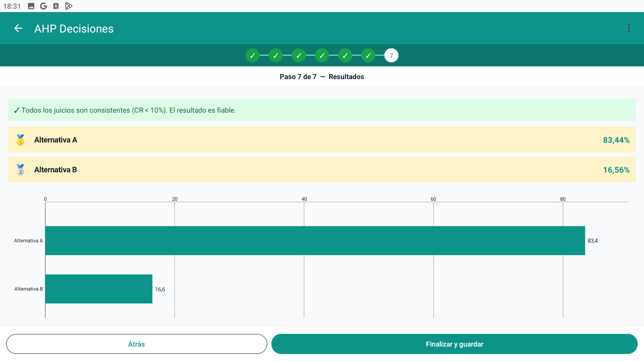
Task: Tap the 'Paso 7 de 7 — Resultados' heading
Action: 322,77
